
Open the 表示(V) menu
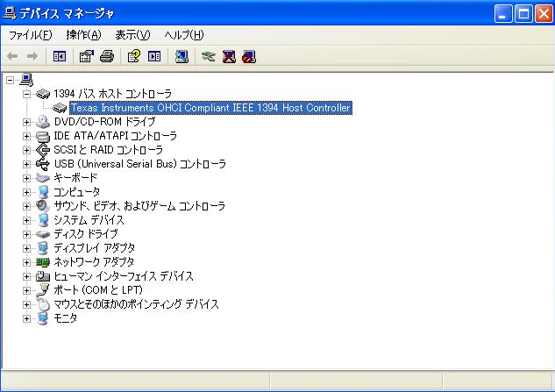pos(132,35)
